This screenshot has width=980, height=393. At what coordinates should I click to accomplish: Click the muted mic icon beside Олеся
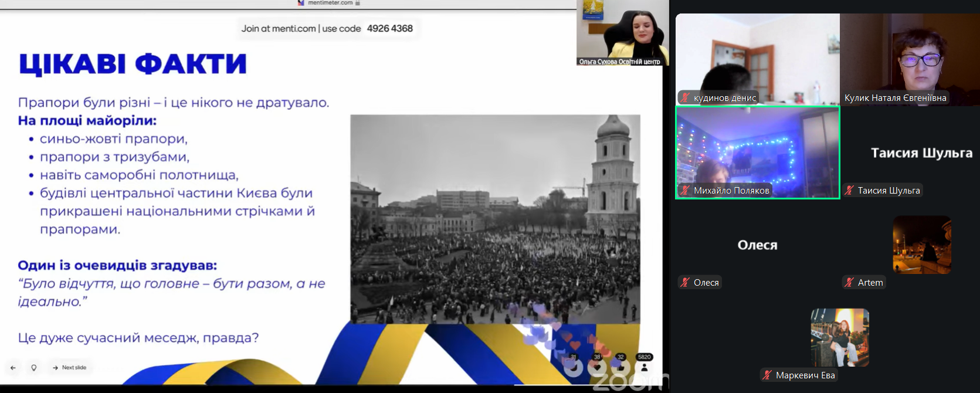(685, 283)
